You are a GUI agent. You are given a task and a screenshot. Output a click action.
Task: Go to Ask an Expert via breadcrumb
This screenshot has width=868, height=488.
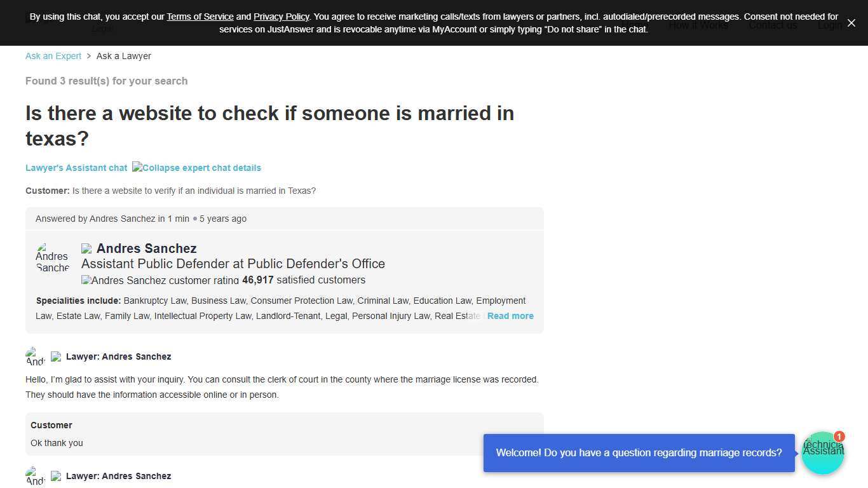pyautogui.click(x=53, y=56)
